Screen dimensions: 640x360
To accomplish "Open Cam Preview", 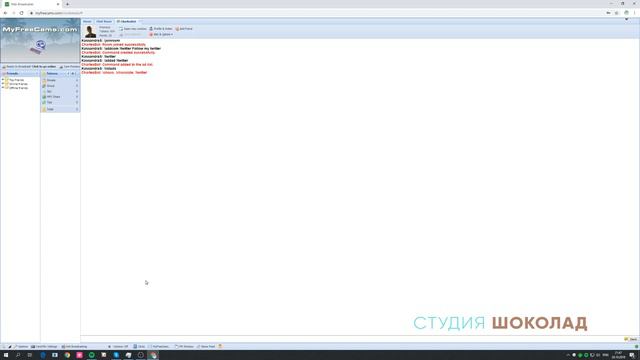I will [70, 67].
